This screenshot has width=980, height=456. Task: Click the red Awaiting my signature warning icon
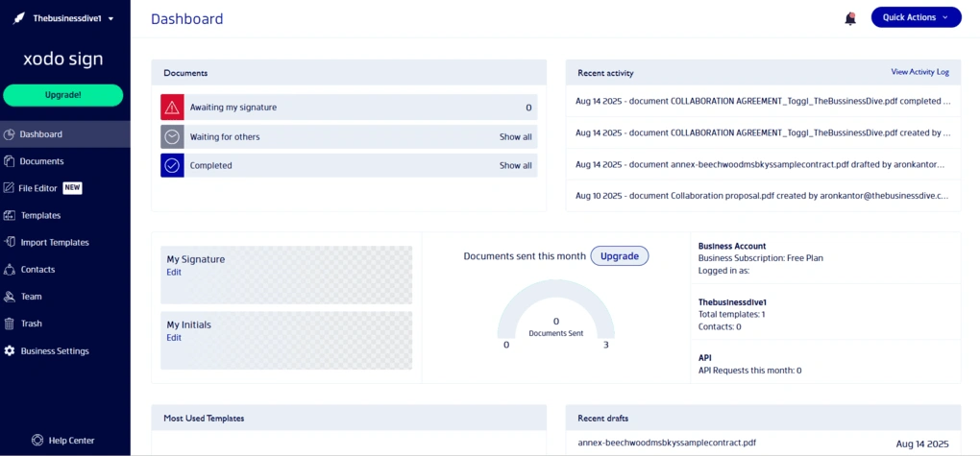tap(172, 107)
